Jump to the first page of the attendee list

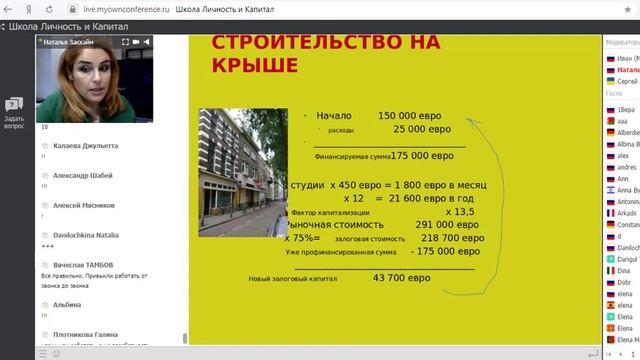click(609, 354)
